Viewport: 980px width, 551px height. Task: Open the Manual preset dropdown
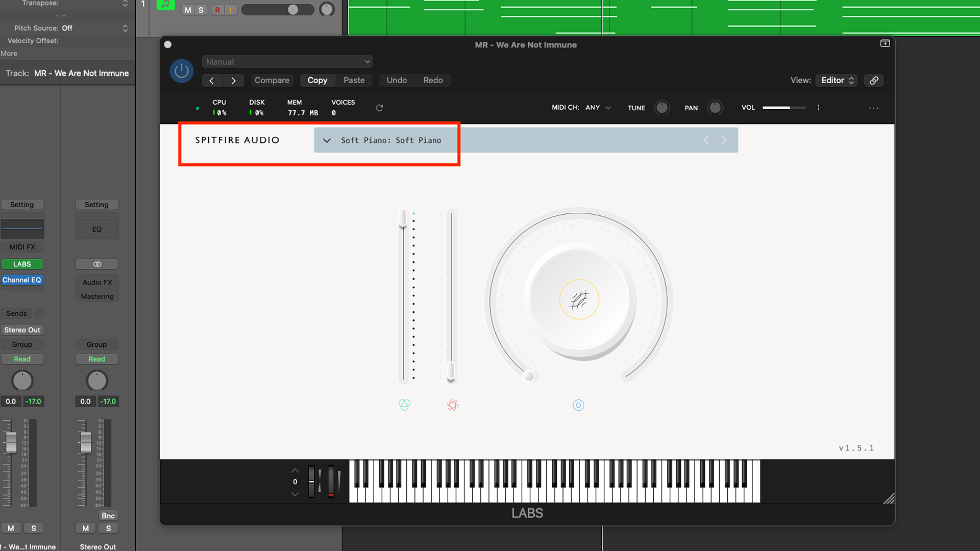287,62
